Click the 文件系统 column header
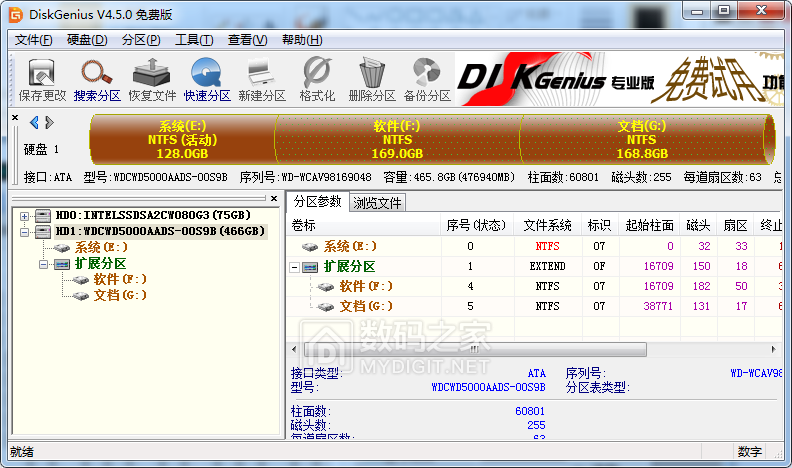The height and width of the screenshot is (468, 792). point(548,225)
